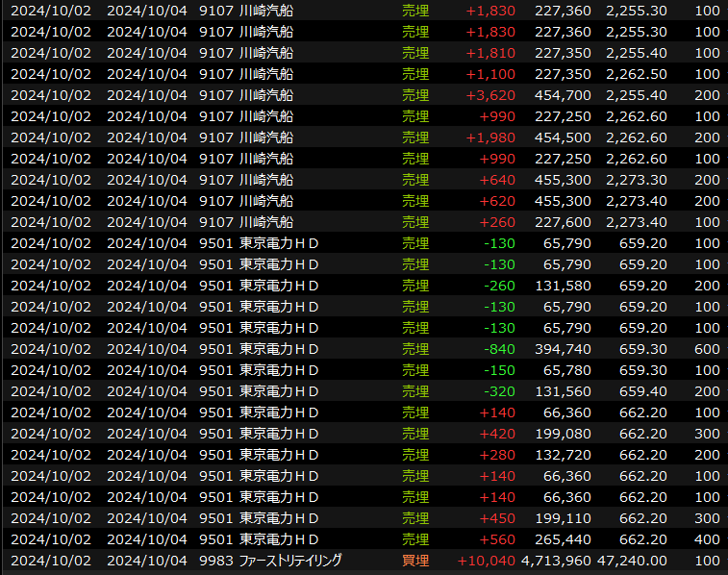Select the 4,713,960 amount cell

(x=557, y=561)
